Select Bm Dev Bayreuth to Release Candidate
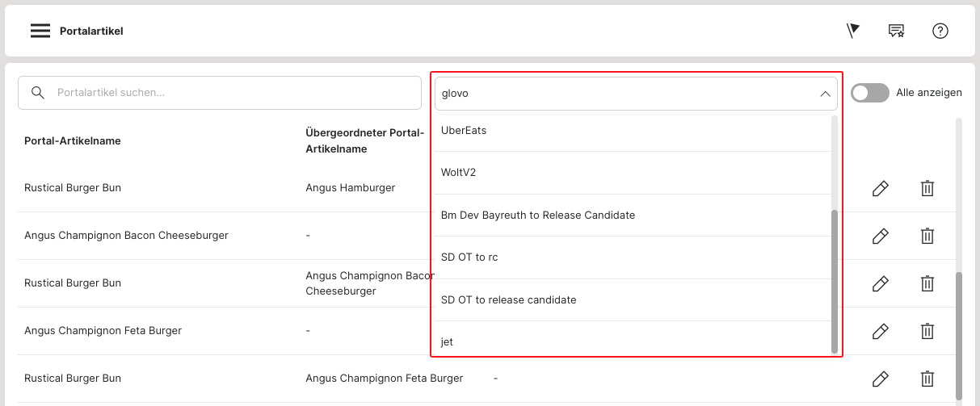 point(538,216)
